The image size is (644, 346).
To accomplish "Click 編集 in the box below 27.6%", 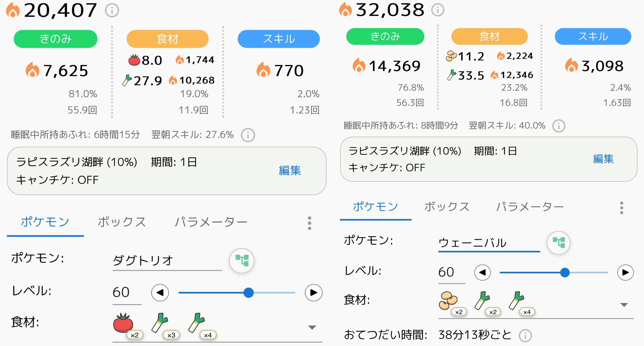I will point(290,170).
